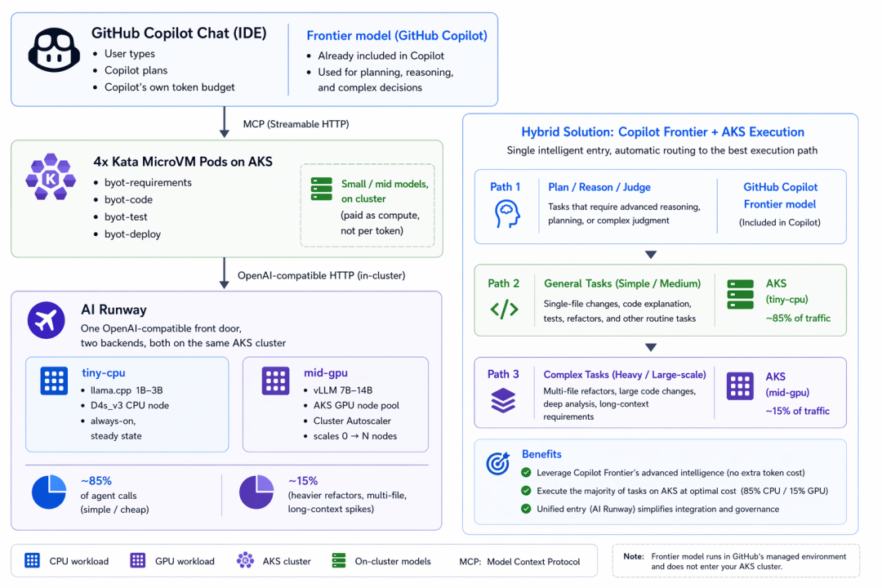Click vLLM 7B–14B bullet
Viewport: 882px width, 588px height.
pos(342,390)
